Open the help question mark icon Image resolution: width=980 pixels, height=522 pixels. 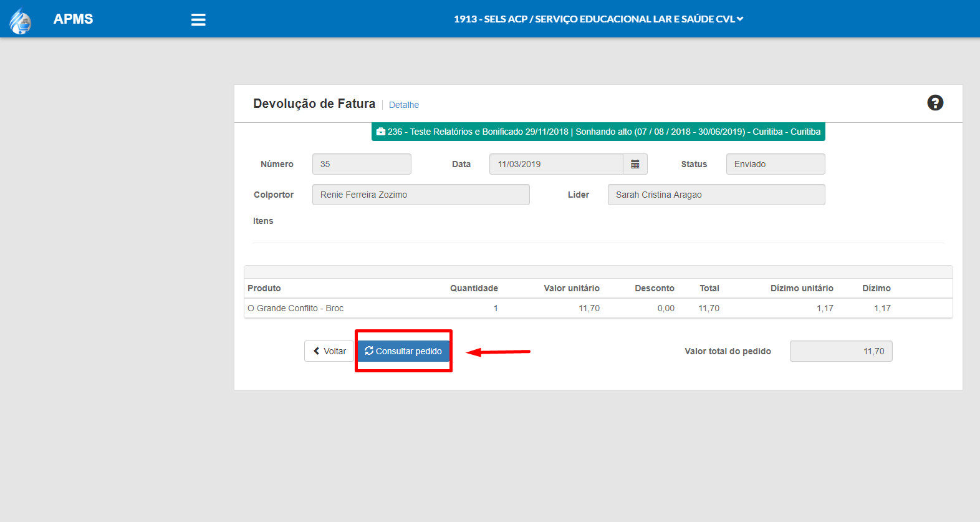(935, 103)
